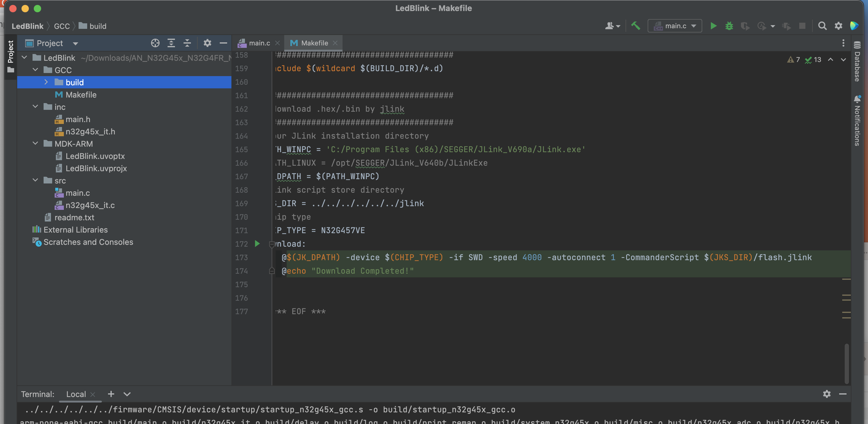Open terminal session options chevron
Image resolution: width=868 pixels, height=424 pixels.
[x=127, y=394]
